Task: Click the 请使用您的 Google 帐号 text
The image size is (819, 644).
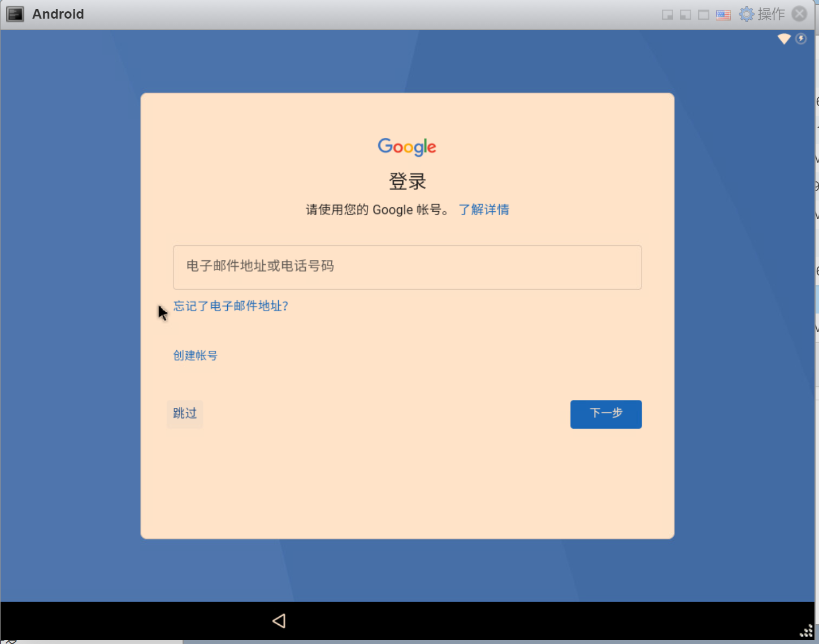Action: 378,210
